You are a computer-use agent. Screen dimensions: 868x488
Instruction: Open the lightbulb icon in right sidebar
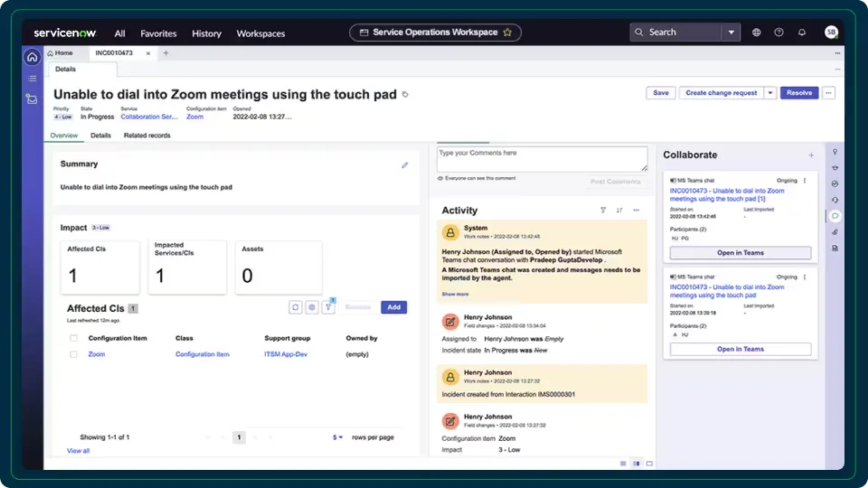[x=835, y=152]
